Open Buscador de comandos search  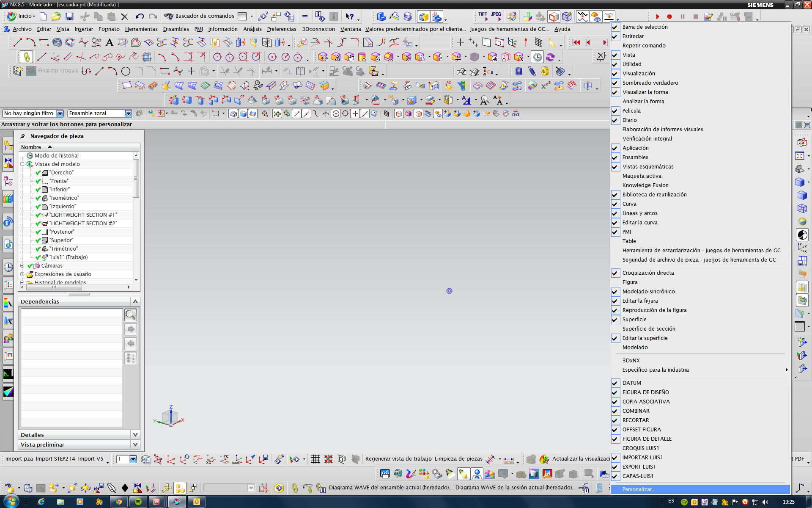pos(199,16)
